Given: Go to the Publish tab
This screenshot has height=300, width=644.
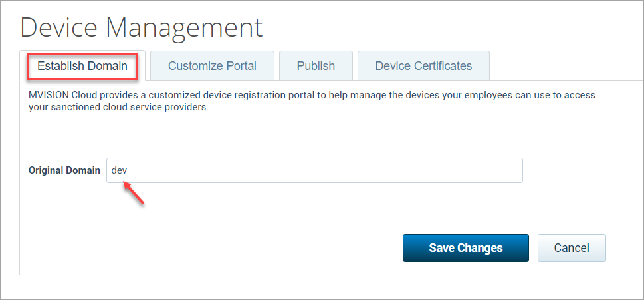Looking at the screenshot, I should click(316, 66).
